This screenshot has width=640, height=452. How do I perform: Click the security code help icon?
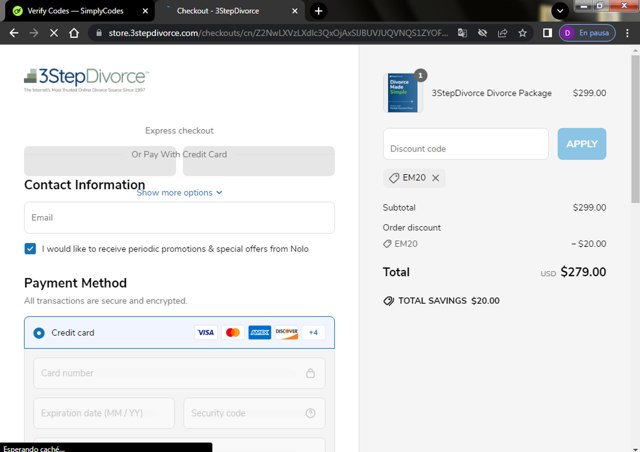[x=310, y=413]
